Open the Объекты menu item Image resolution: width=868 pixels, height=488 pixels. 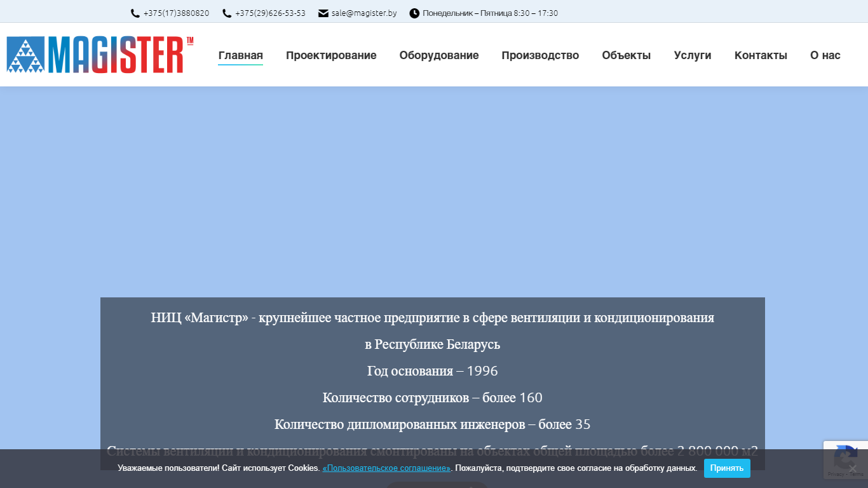pyautogui.click(x=627, y=55)
